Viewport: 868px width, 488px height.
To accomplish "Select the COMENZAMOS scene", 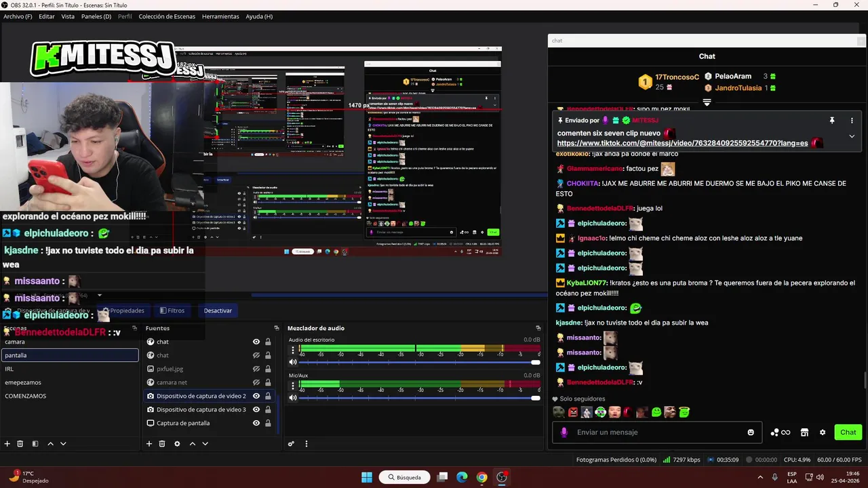I will [x=70, y=396].
